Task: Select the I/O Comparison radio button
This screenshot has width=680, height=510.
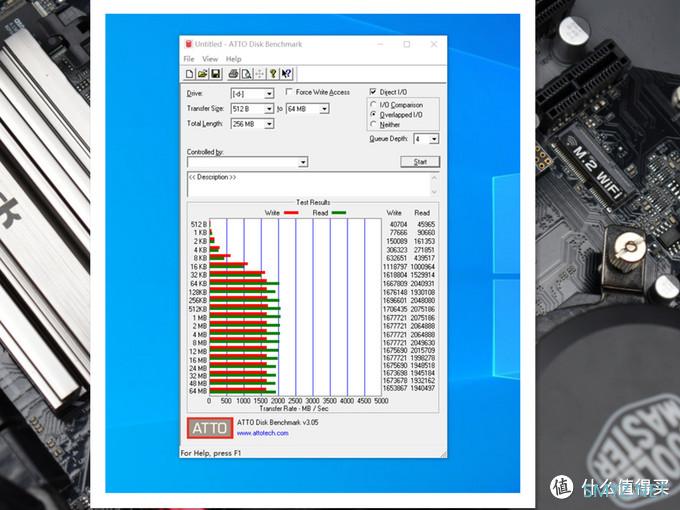Action: point(373,105)
